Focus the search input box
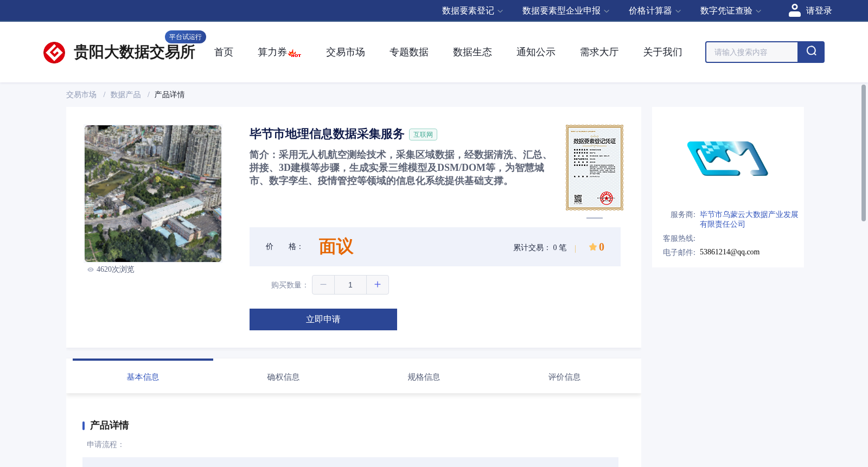The image size is (868, 467). pyautogui.click(x=752, y=52)
